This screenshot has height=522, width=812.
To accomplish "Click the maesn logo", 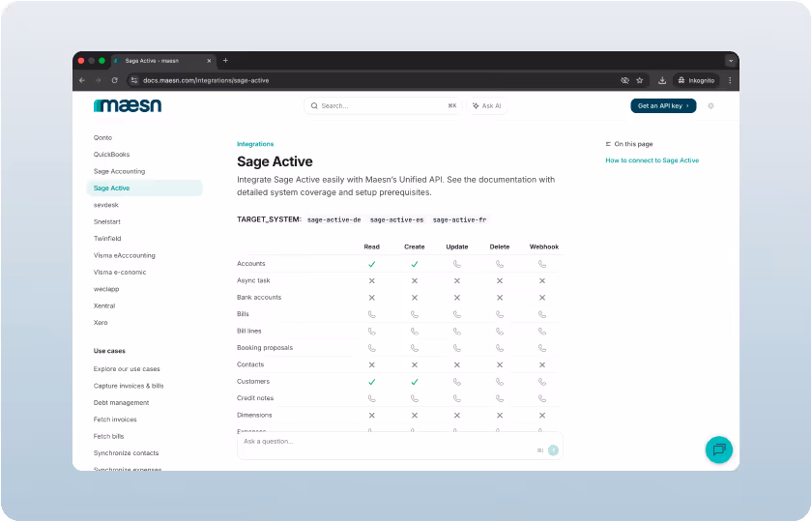I will pyautogui.click(x=128, y=105).
